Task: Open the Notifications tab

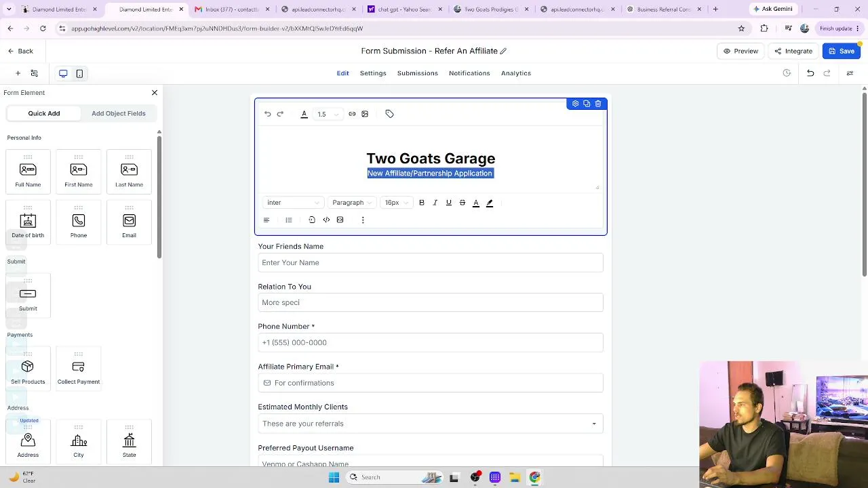Action: pos(469,73)
